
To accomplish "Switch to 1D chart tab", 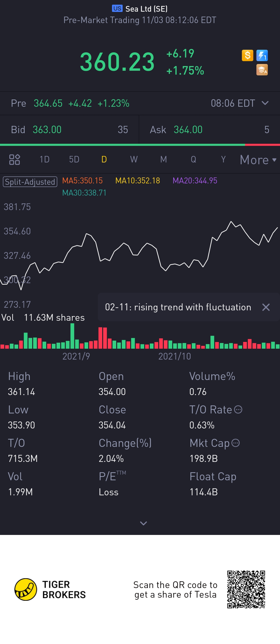I will click(x=45, y=159).
